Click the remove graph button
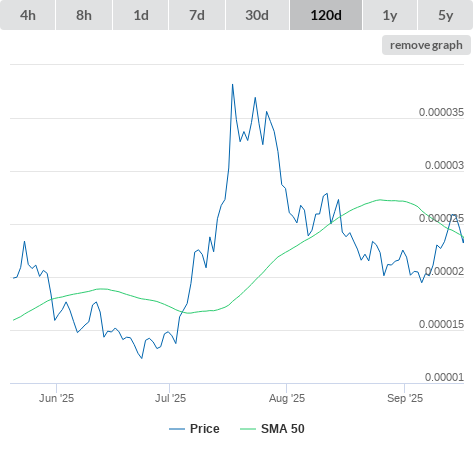 426,45
